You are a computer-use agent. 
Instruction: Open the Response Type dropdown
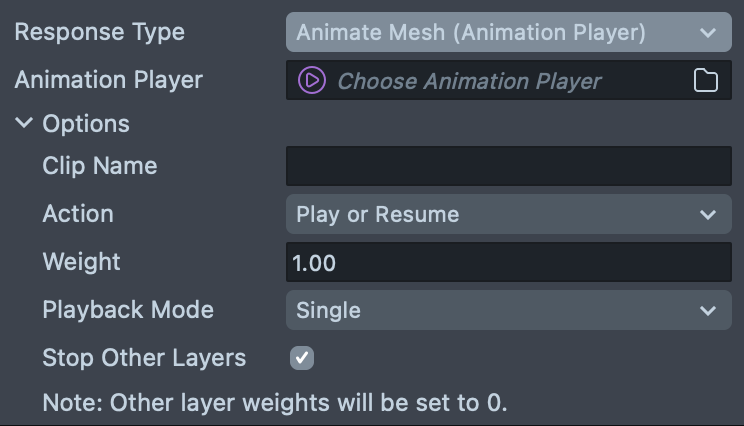(x=507, y=32)
